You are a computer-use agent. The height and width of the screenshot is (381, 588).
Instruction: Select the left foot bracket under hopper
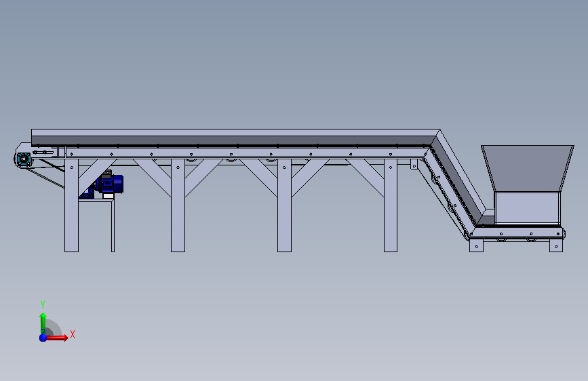tap(476, 245)
